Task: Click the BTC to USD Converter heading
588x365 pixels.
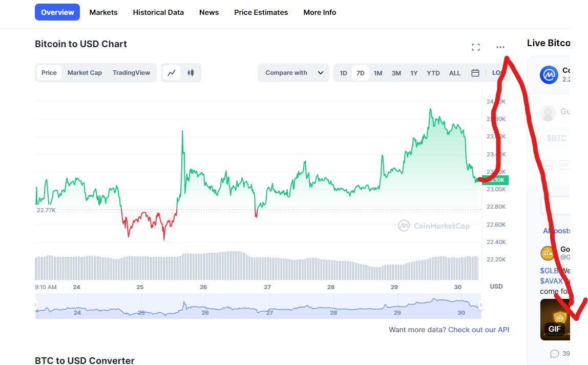Action: pos(85,360)
